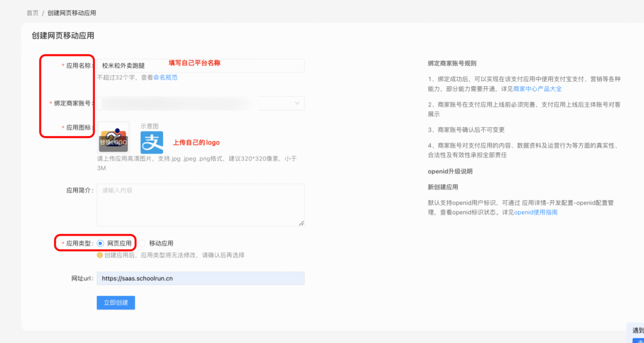The height and width of the screenshot is (343, 644).
Task: Open the openid使用指南 link
Action: pos(535,212)
